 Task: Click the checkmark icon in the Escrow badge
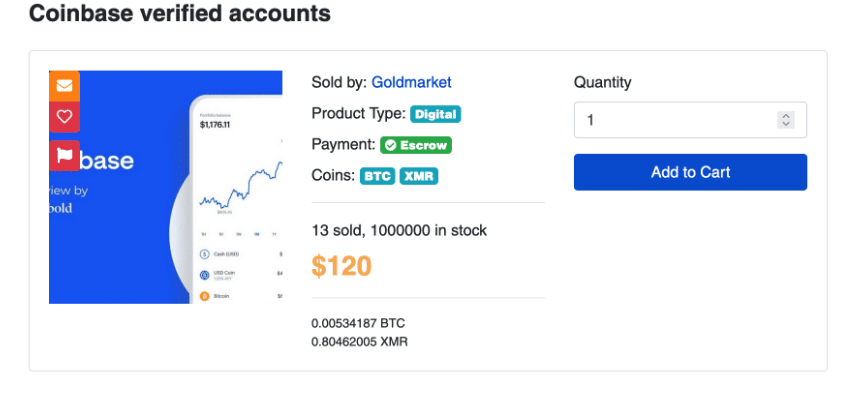pyautogui.click(x=390, y=145)
